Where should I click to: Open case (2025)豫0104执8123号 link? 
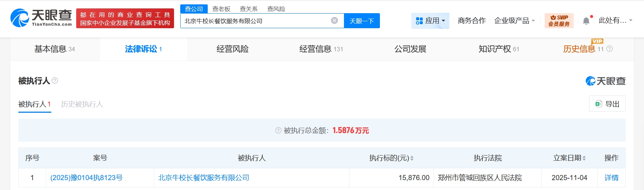(x=86, y=178)
